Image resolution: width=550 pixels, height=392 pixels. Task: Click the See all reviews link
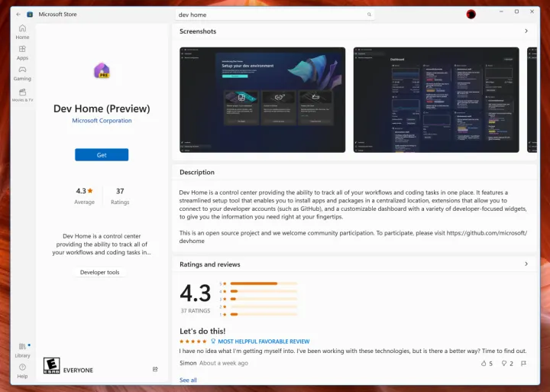[188, 380]
